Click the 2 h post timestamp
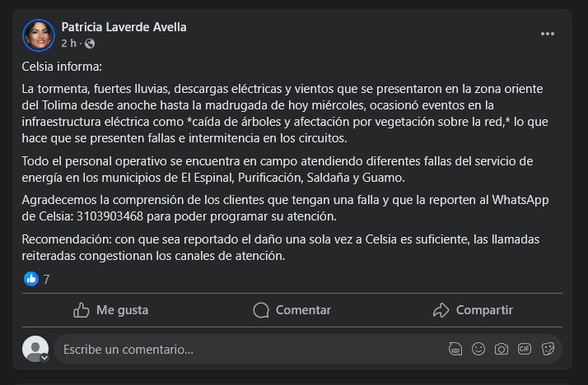 (x=68, y=44)
